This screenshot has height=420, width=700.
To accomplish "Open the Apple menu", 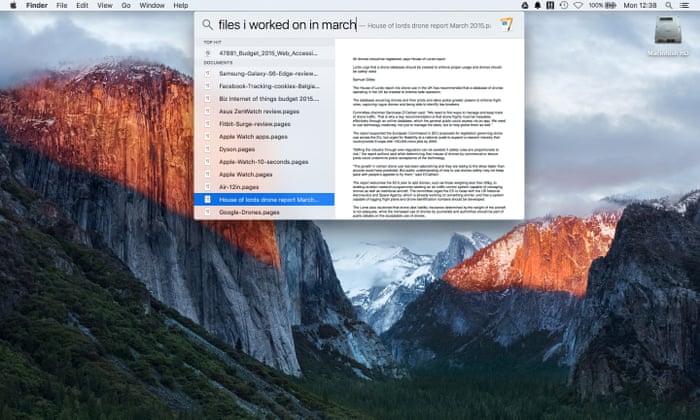I will (x=13, y=5).
